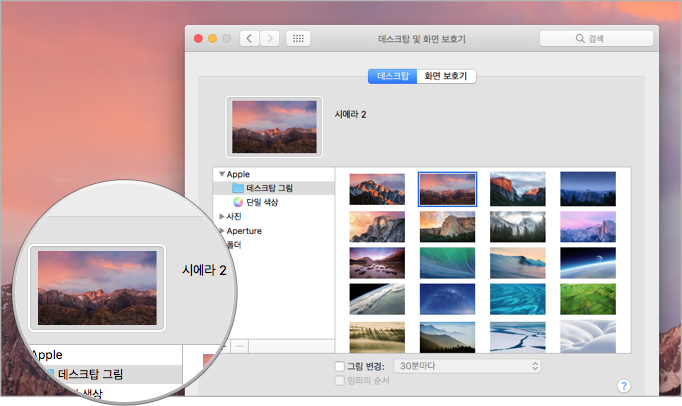Open the 30분마다 interval dropdown

coord(467,366)
